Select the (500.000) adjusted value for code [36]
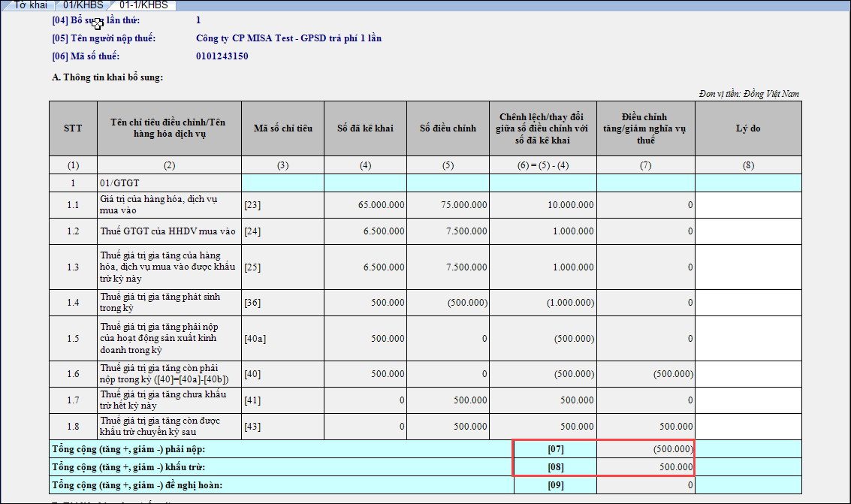The image size is (851, 504). point(448,303)
